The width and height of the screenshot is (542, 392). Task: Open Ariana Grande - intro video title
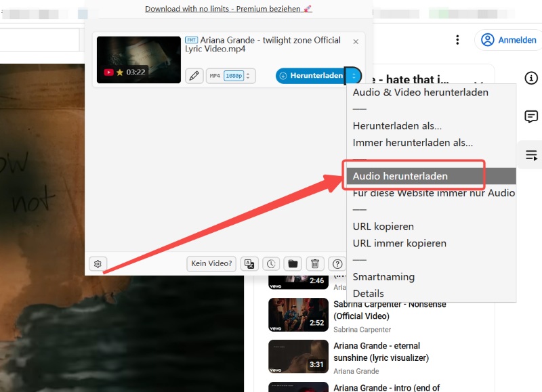click(x=386, y=388)
